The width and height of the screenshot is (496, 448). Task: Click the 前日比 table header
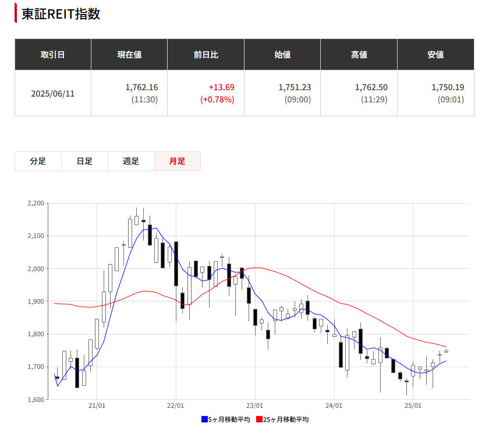pyautogui.click(x=206, y=55)
